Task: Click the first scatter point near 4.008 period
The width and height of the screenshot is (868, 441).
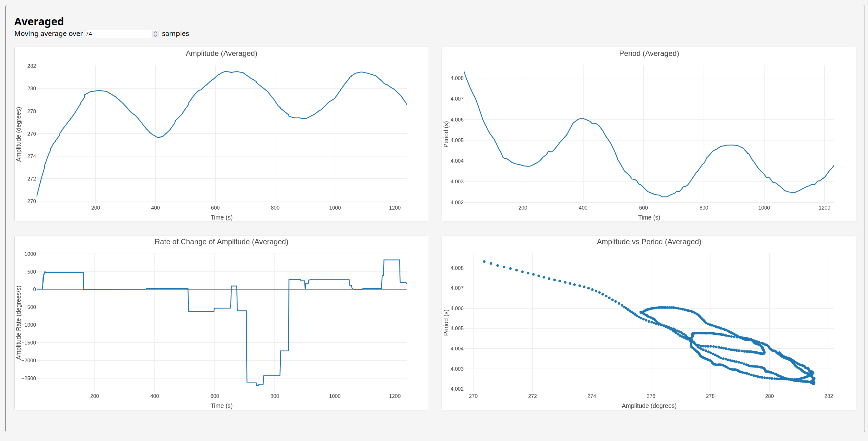Action: pos(484,261)
